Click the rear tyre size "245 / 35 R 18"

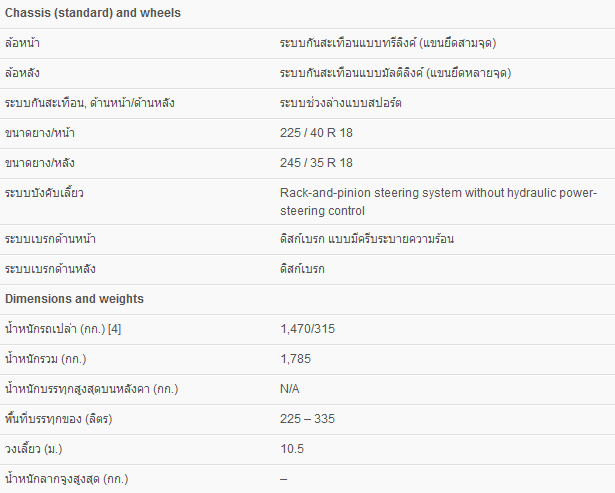tap(316, 163)
